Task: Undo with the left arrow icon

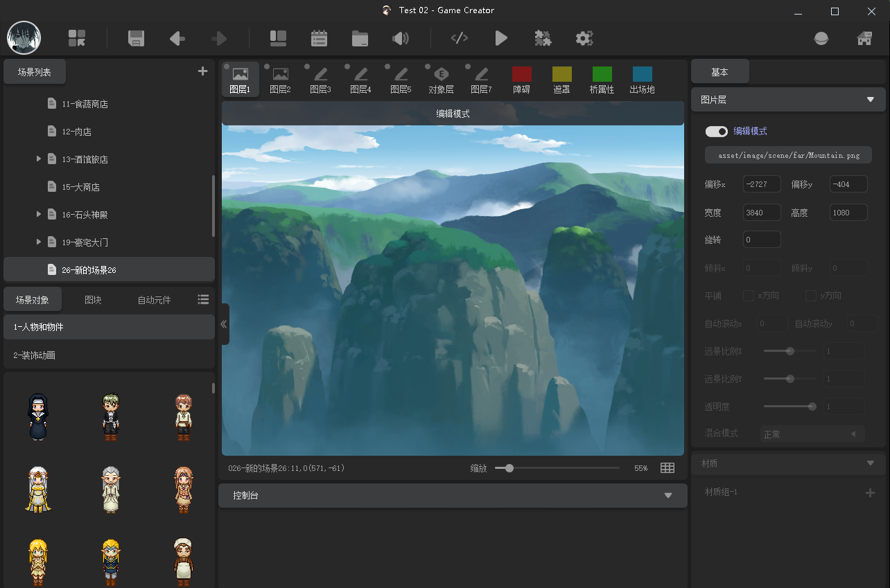Action: (x=177, y=38)
